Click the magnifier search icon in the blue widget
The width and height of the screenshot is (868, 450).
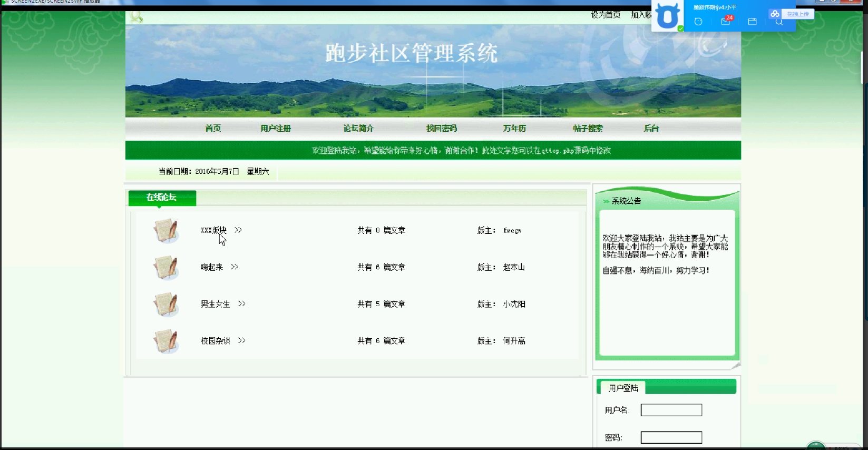[x=779, y=22]
